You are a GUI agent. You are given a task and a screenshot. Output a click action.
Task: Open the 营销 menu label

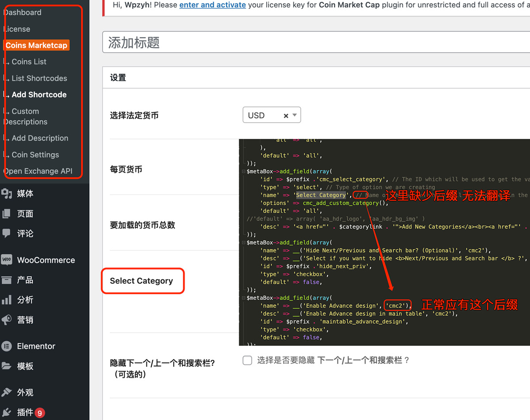coord(25,320)
